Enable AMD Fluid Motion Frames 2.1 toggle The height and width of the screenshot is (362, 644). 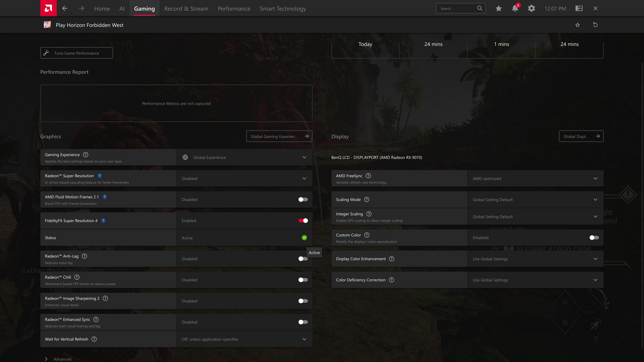click(x=303, y=200)
